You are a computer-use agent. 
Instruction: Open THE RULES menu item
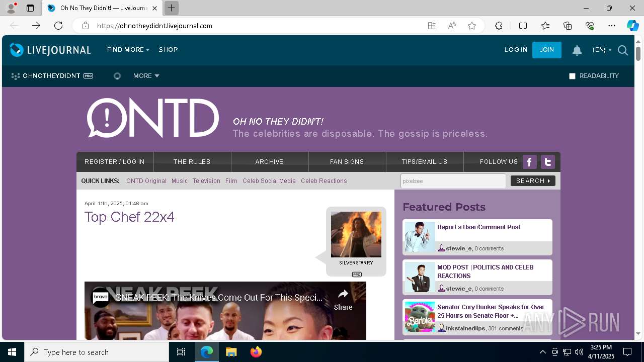(x=192, y=162)
